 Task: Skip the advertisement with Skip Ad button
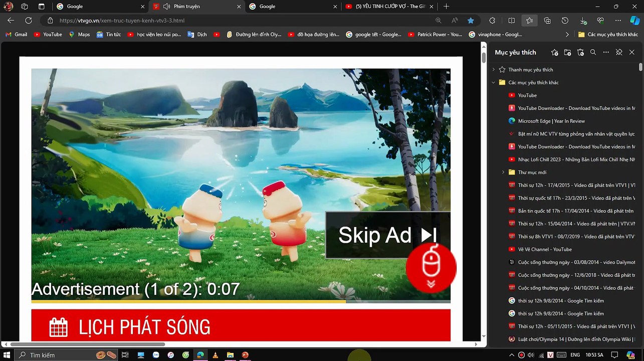(388, 235)
